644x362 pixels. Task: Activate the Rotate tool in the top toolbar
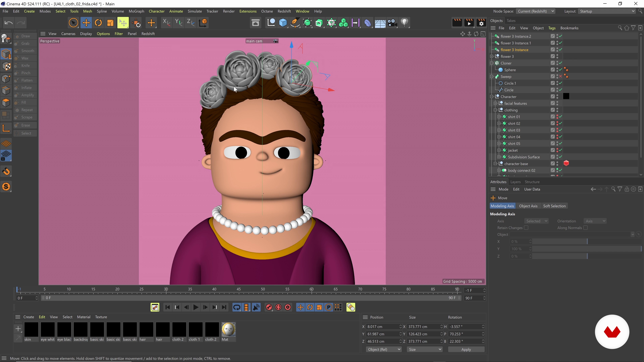[98, 23]
